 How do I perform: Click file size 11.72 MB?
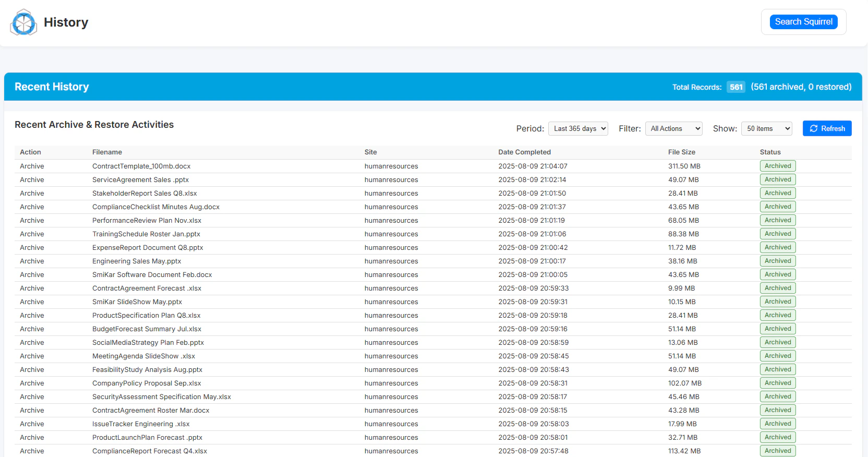(682, 248)
